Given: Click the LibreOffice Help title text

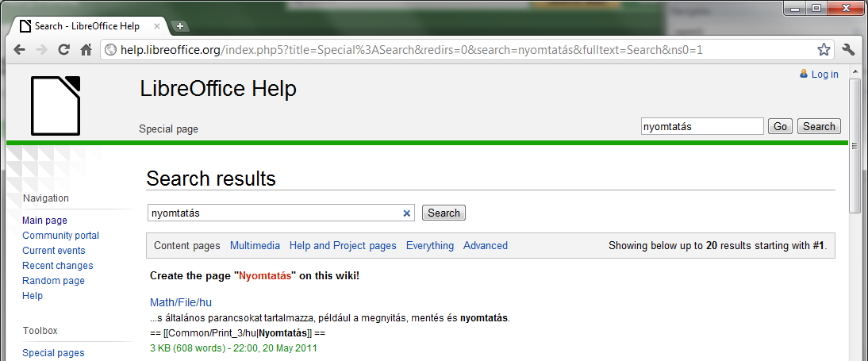Looking at the screenshot, I should (218, 89).
